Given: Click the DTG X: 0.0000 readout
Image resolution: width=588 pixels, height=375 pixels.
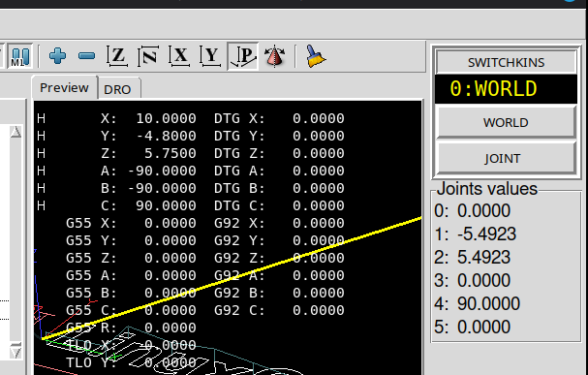Looking at the screenshot, I should click(279, 118).
